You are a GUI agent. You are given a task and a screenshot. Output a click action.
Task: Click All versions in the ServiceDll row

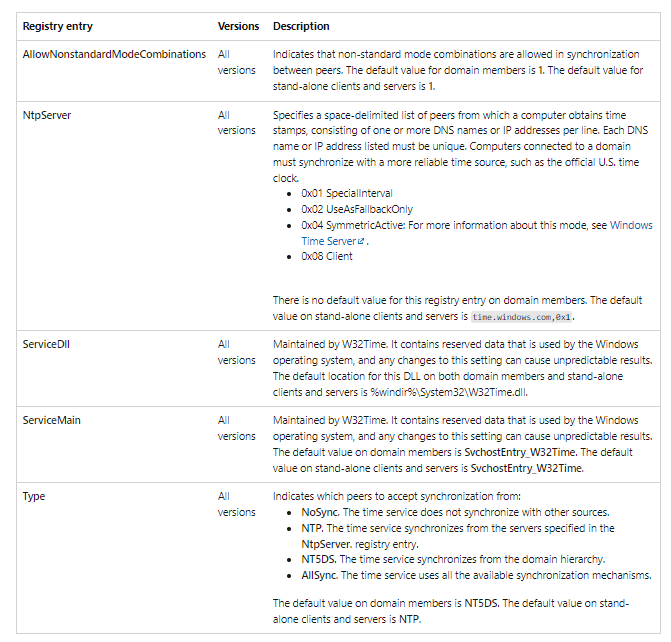(x=237, y=352)
